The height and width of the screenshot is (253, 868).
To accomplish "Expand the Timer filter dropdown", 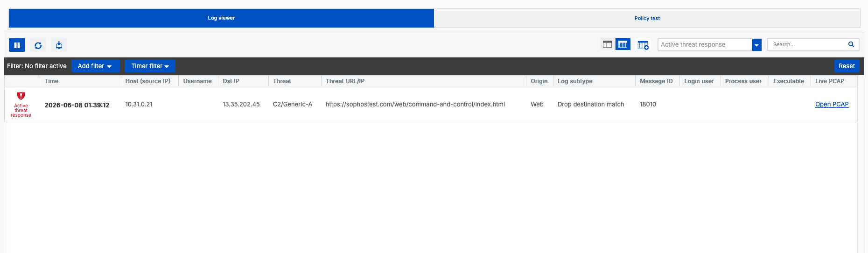I will coord(150,66).
